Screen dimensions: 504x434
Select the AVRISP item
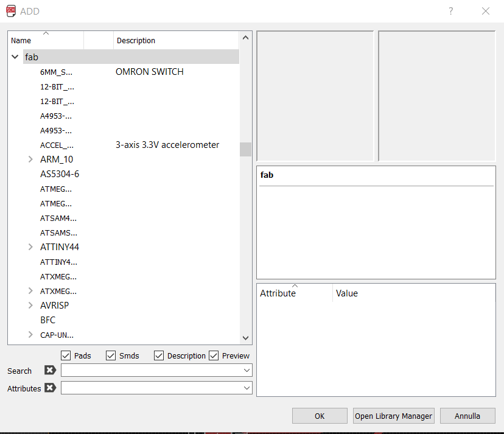[x=54, y=306]
